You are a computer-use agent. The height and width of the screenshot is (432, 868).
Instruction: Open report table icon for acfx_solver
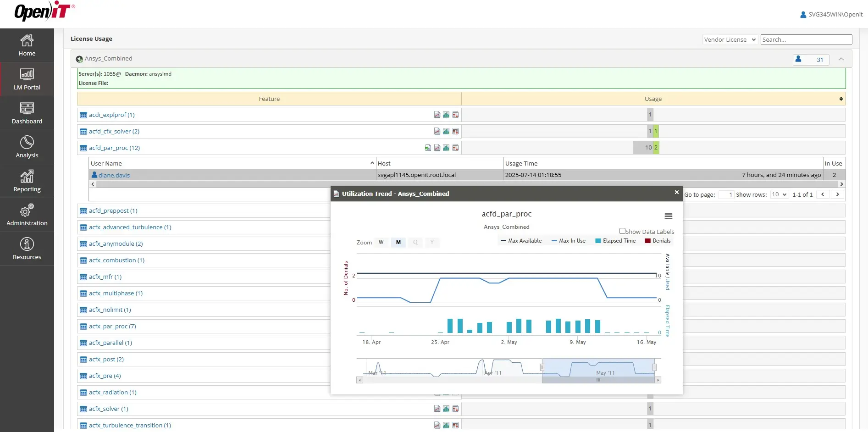455,409
